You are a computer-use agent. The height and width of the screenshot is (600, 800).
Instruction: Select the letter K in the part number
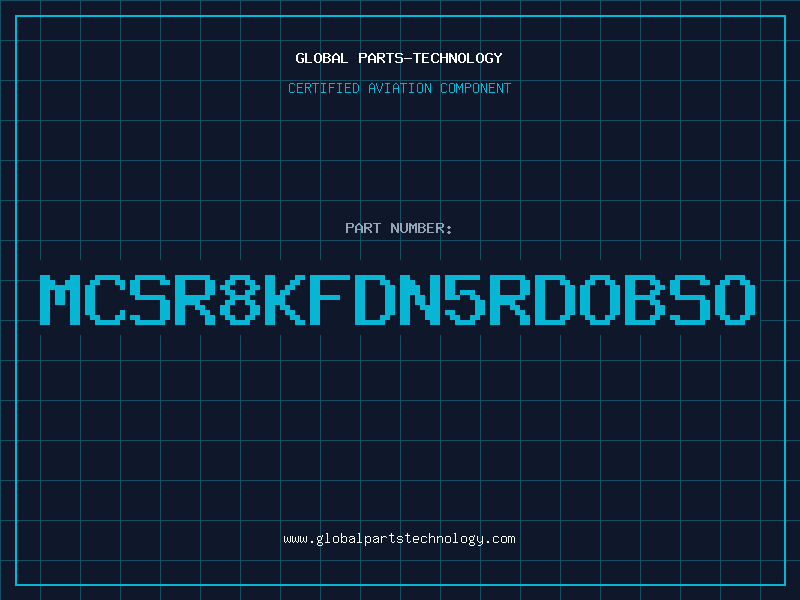pyautogui.click(x=285, y=299)
